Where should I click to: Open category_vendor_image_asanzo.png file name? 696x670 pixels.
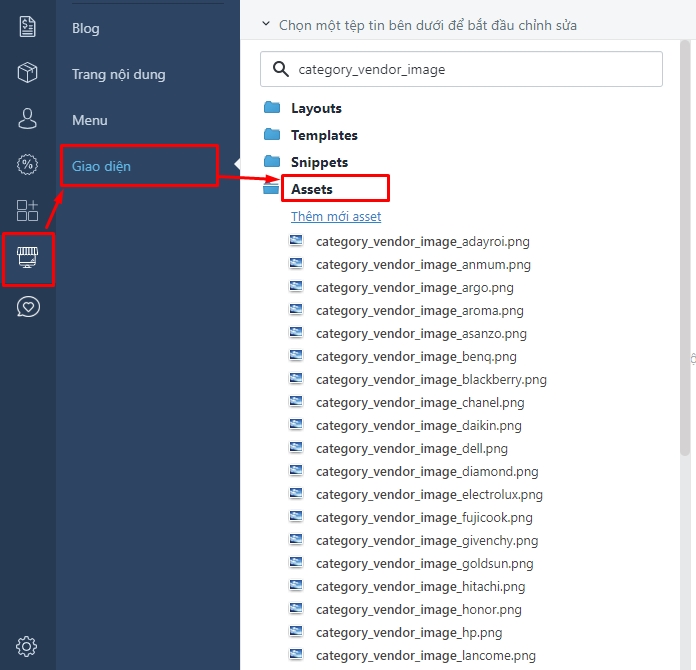(x=421, y=334)
